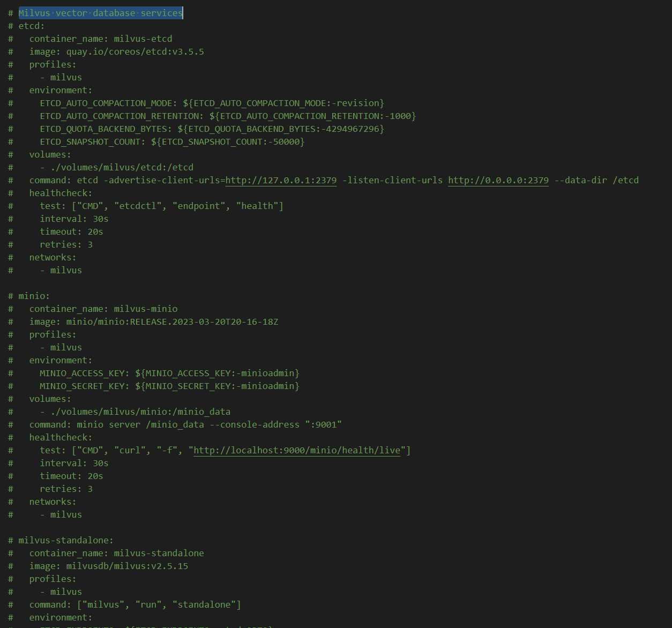Place cursor on ETCD_AUTO_COMPACTION_MODE line

coord(212,103)
